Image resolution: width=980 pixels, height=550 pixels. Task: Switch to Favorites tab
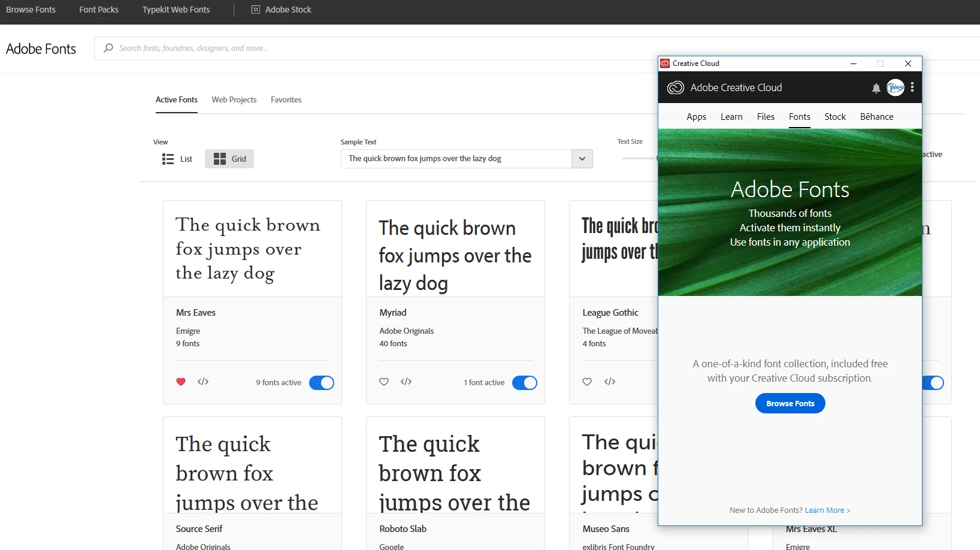pos(286,100)
